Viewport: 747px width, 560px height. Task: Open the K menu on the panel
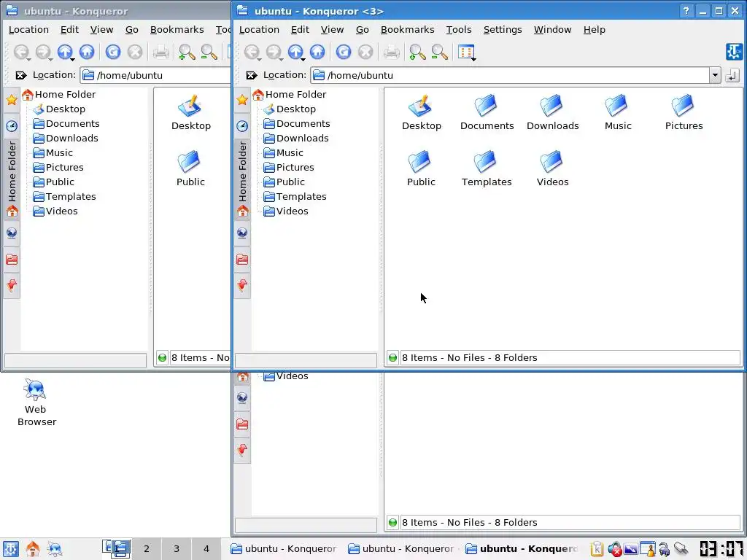pyautogui.click(x=10, y=548)
